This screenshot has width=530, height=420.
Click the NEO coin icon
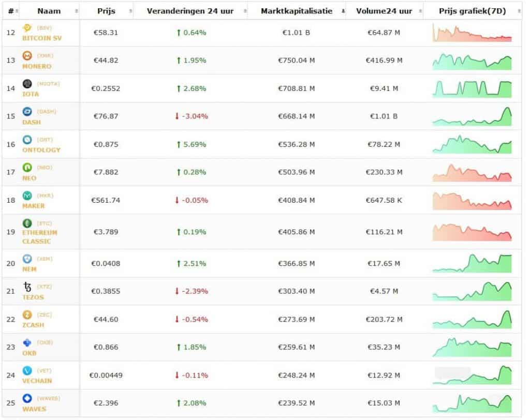tap(27, 167)
